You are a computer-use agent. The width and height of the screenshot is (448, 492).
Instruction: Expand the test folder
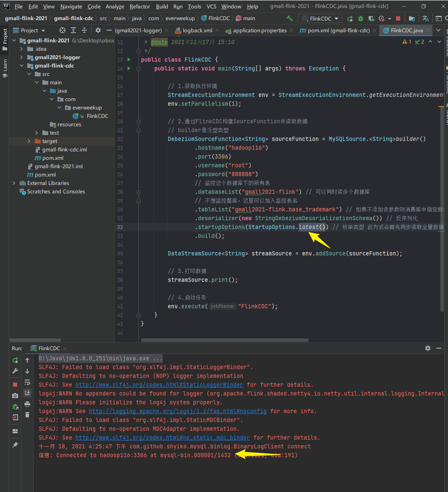(x=36, y=133)
